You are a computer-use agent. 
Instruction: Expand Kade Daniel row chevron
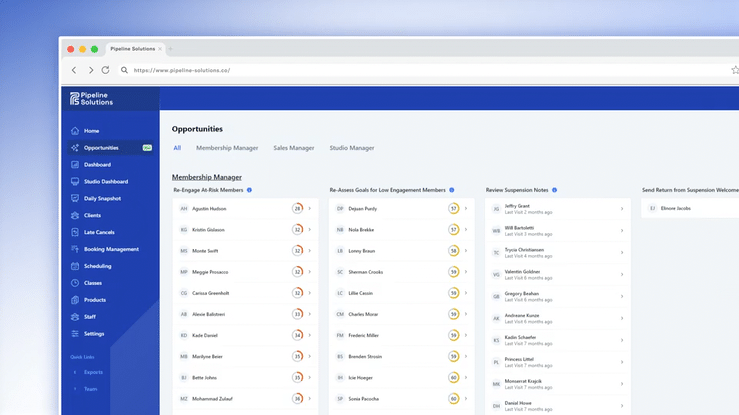tap(310, 335)
